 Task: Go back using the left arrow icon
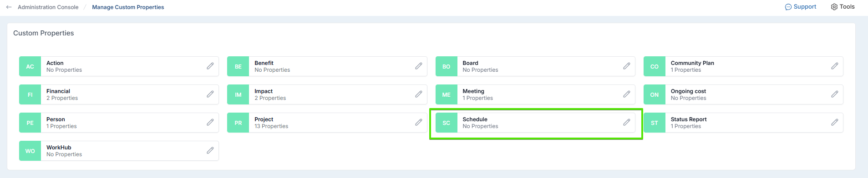(x=9, y=7)
